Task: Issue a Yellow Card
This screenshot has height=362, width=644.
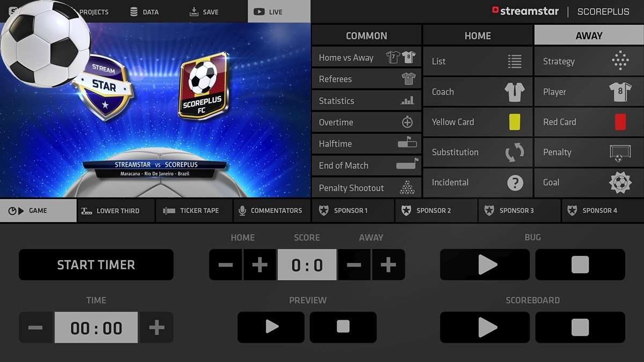Action: [478, 122]
